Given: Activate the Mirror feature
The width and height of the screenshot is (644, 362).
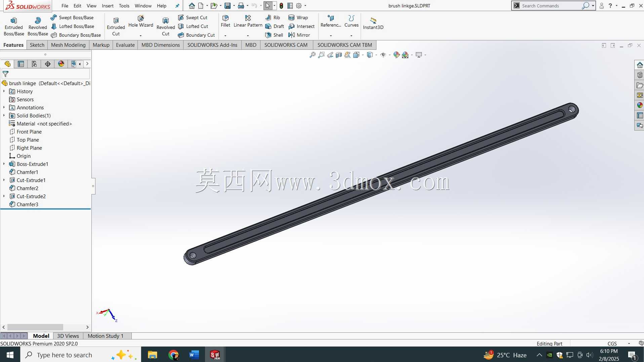Looking at the screenshot, I should coord(299,35).
